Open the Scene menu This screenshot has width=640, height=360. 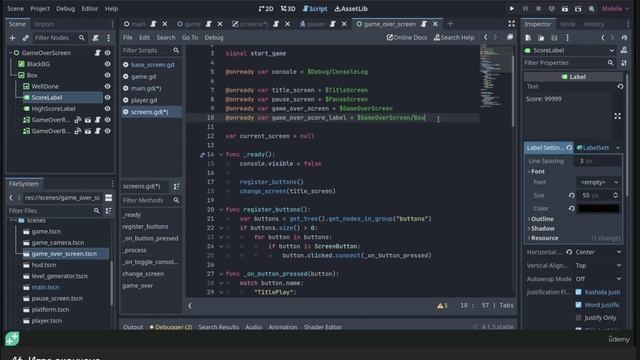click(x=16, y=9)
